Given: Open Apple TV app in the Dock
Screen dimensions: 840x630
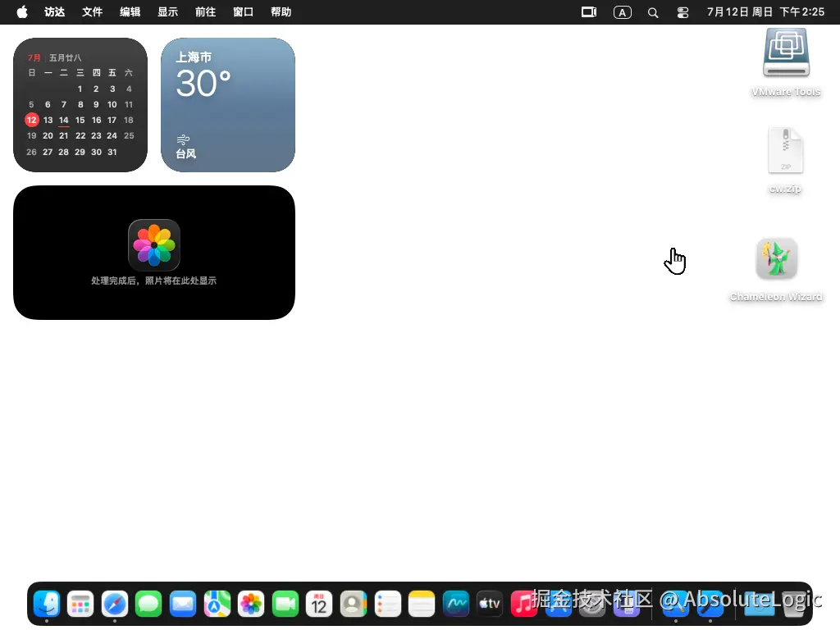Looking at the screenshot, I should point(490,604).
